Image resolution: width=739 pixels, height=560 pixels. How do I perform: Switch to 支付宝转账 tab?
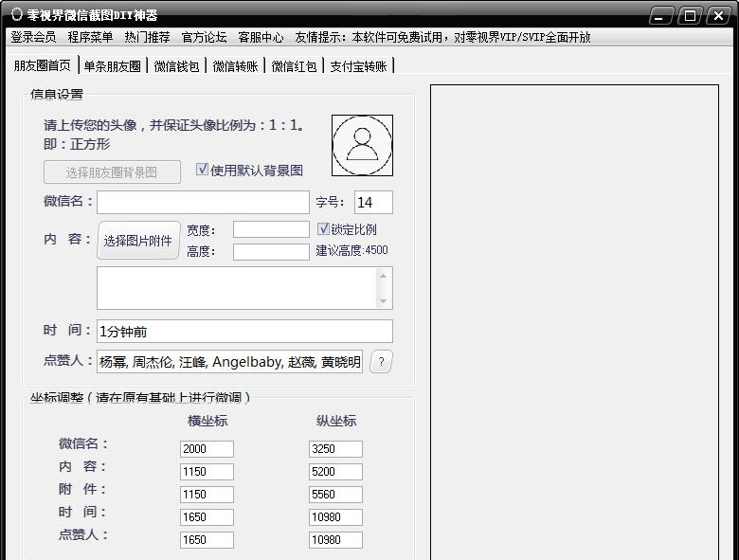pyautogui.click(x=358, y=66)
